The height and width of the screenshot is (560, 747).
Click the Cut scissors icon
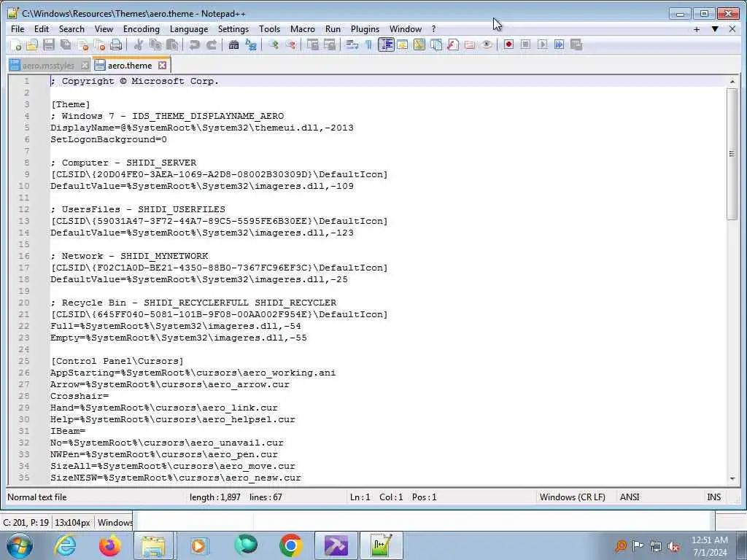(139, 44)
